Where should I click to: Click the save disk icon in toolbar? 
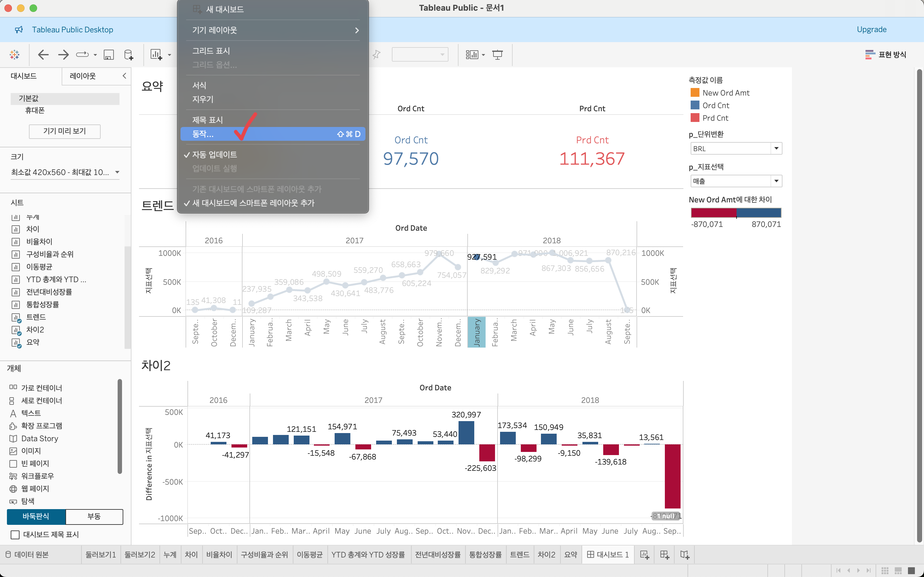(x=109, y=55)
